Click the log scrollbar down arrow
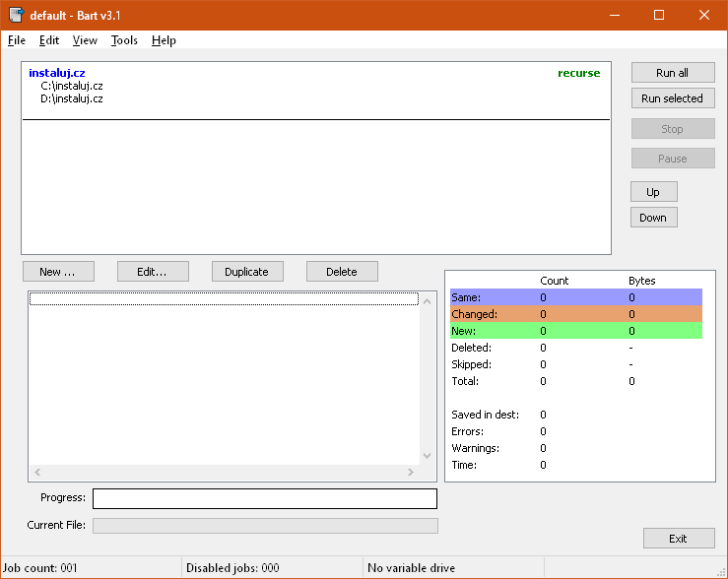This screenshot has height=579, width=728. pos(427,455)
